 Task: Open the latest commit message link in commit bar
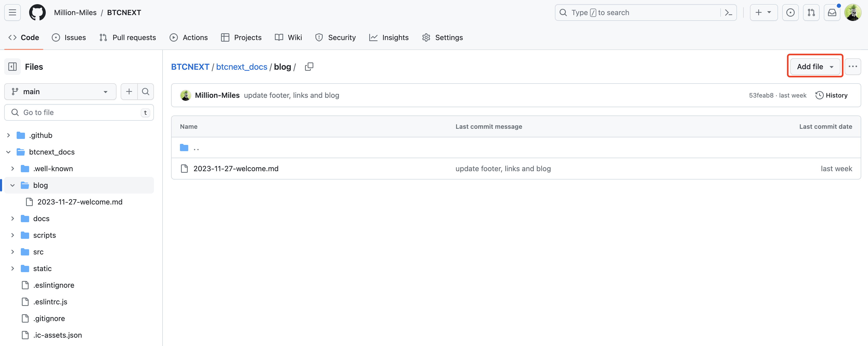[x=292, y=95]
